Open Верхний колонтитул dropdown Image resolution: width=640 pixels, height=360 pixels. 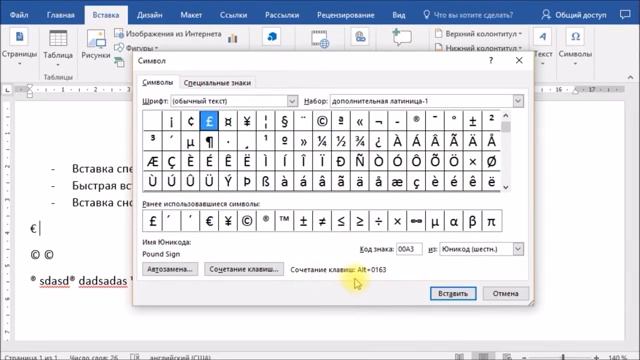point(478,34)
